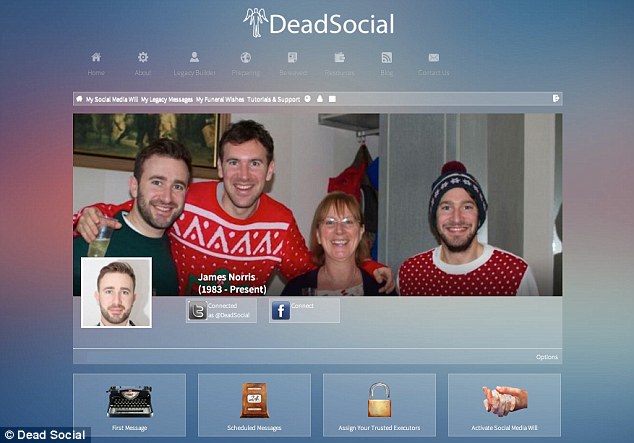The image size is (634, 443).
Task: Open Contact Us envelope icon
Action: (434, 58)
